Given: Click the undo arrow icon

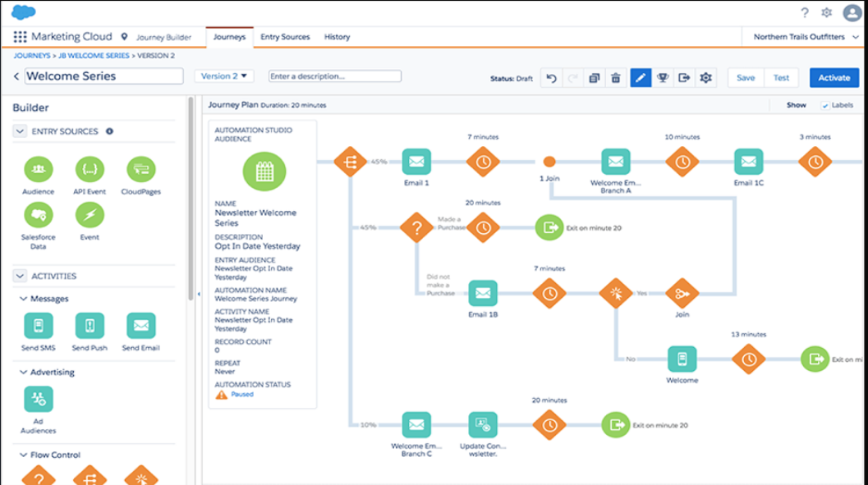Looking at the screenshot, I should (552, 78).
